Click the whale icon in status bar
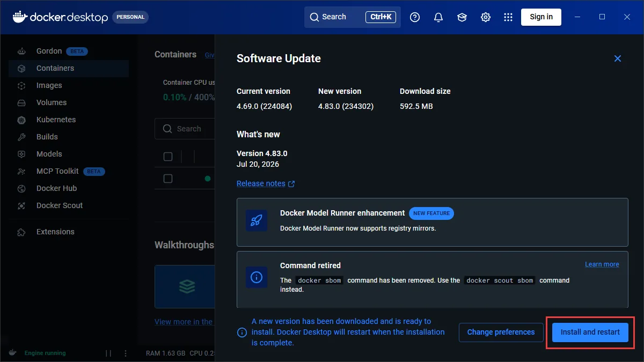Viewport: 644px width, 362px height. click(12, 353)
